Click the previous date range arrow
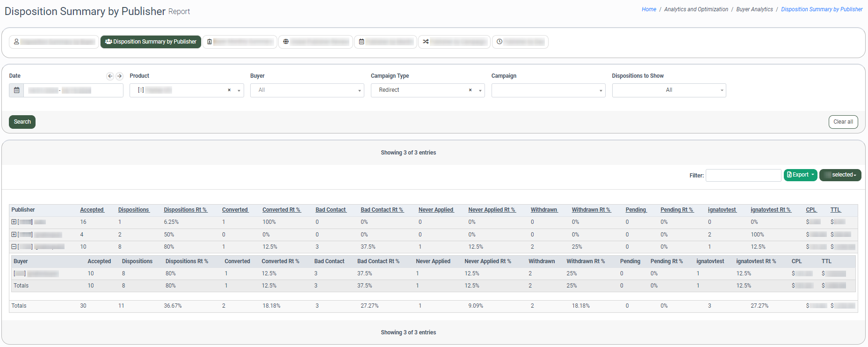Image resolution: width=868 pixels, height=347 pixels. (110, 76)
